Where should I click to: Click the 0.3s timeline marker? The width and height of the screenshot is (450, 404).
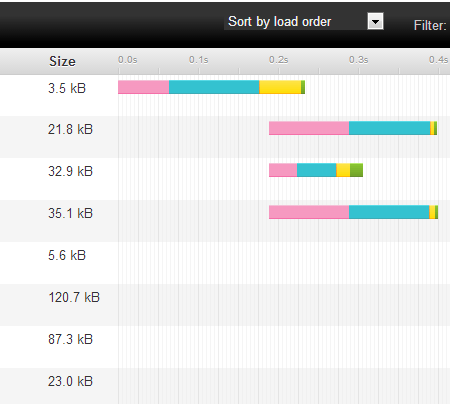(x=358, y=60)
